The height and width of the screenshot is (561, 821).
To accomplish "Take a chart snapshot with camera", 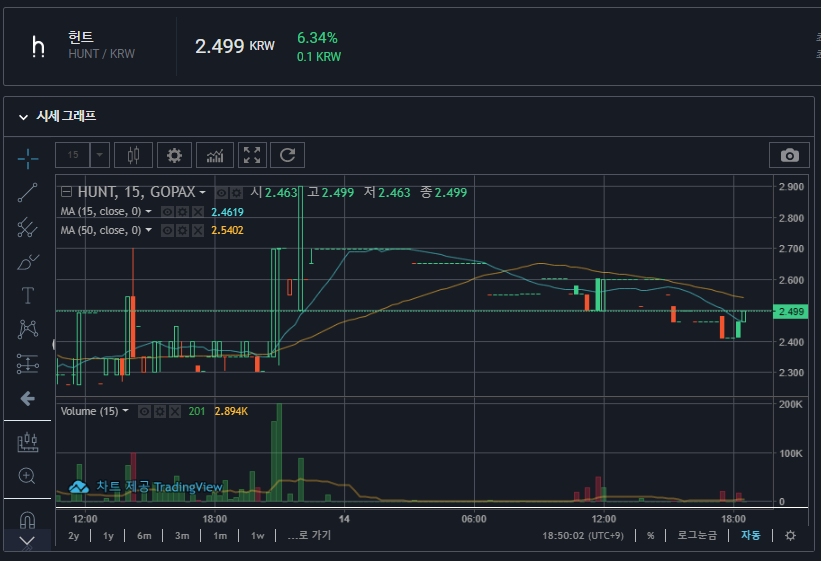I will (x=789, y=155).
